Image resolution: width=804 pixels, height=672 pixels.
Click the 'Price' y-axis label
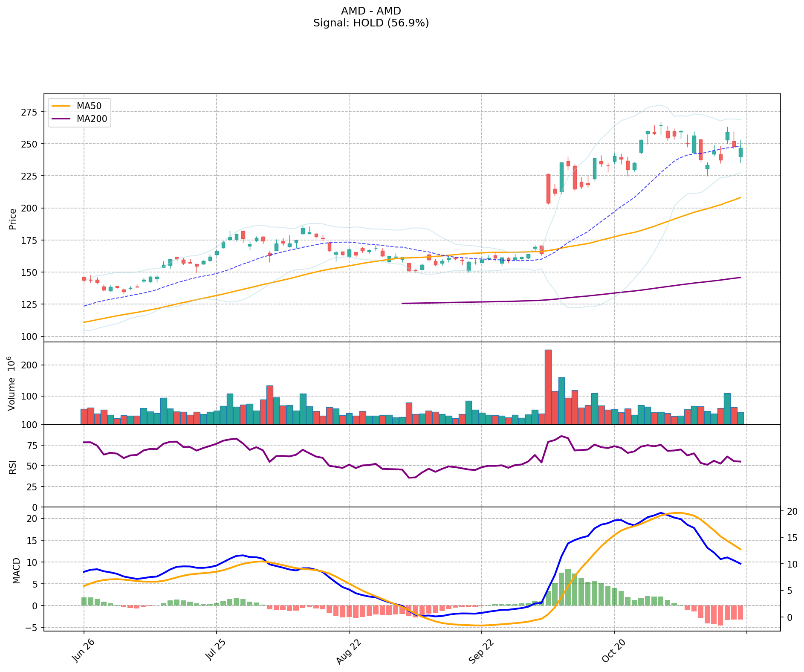point(13,219)
